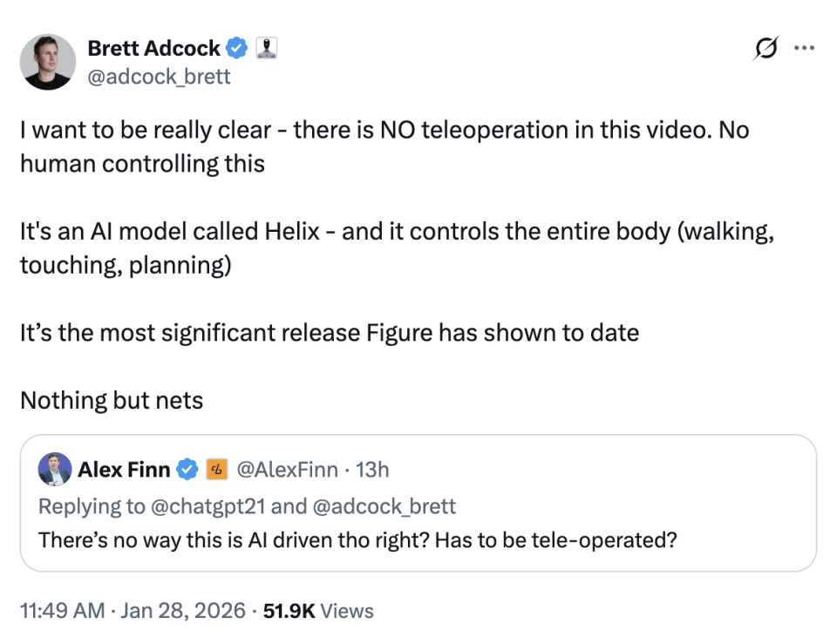
Task: Click Brett Adcock's profile avatar
Action: [x=49, y=63]
